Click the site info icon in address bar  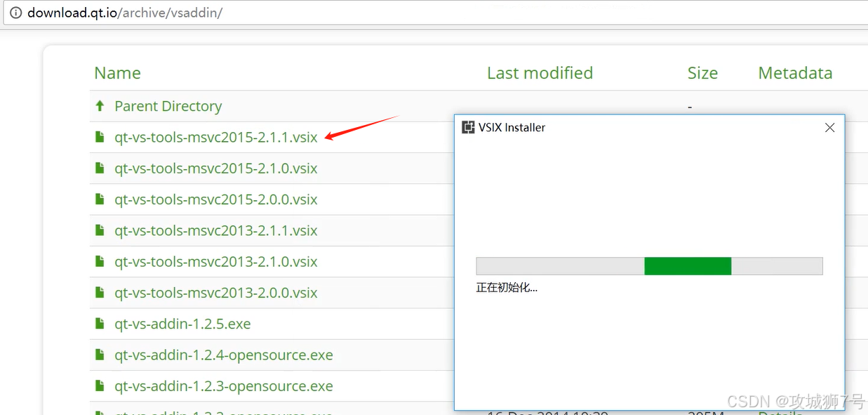pyautogui.click(x=15, y=13)
